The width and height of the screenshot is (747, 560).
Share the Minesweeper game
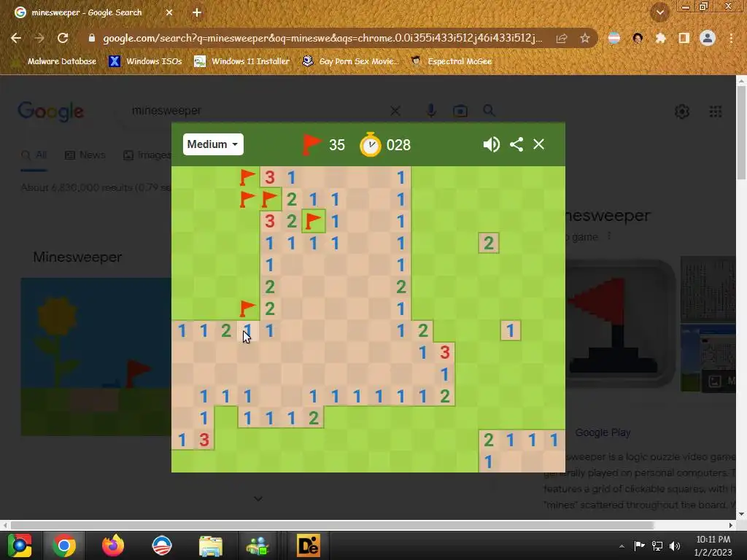pos(516,144)
